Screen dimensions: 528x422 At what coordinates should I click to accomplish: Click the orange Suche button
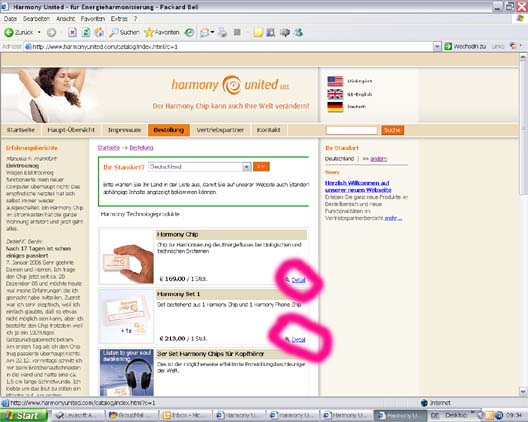392,130
